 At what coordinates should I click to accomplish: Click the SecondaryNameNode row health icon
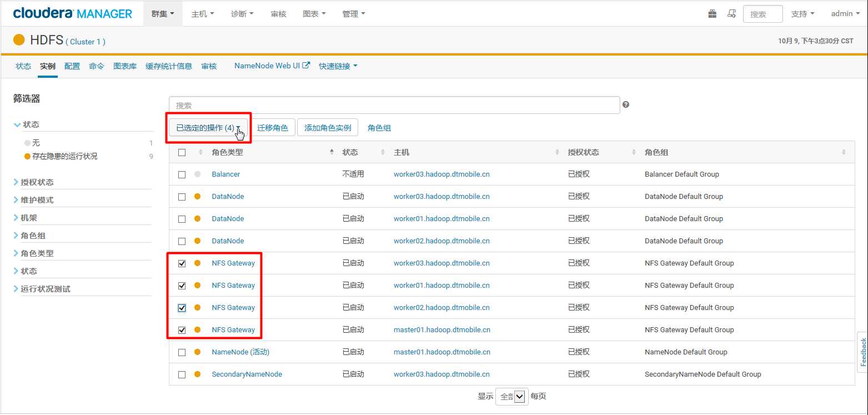197,374
